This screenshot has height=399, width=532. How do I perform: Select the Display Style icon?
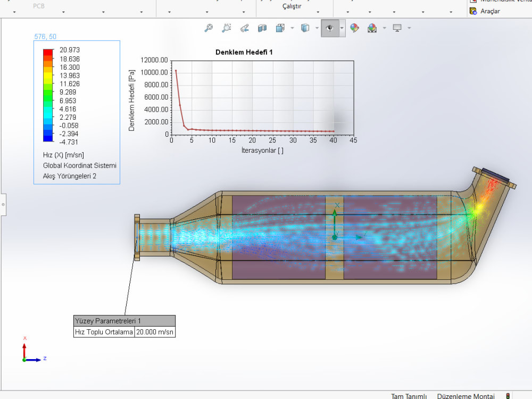pos(305,28)
